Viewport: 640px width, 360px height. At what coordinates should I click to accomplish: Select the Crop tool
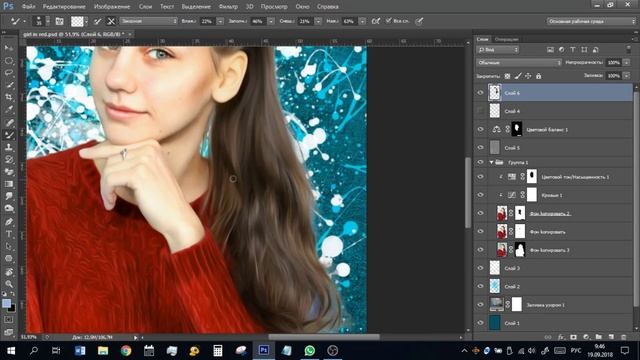coord(9,97)
